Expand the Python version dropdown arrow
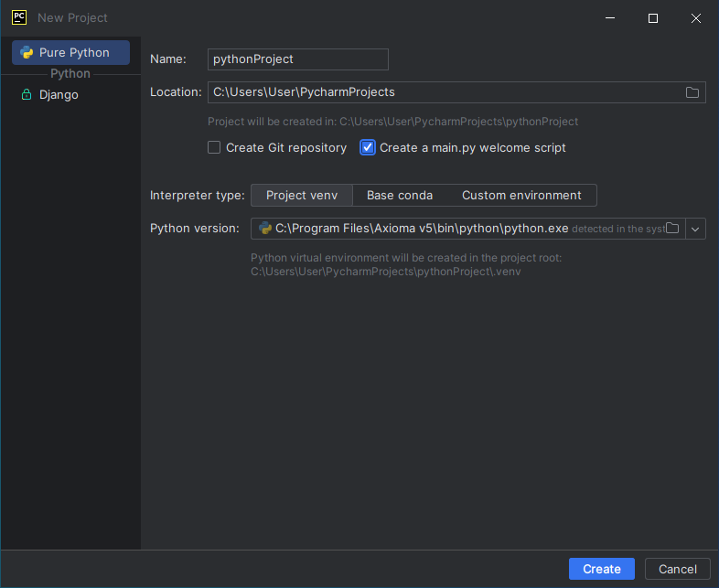719x588 pixels. [x=695, y=229]
